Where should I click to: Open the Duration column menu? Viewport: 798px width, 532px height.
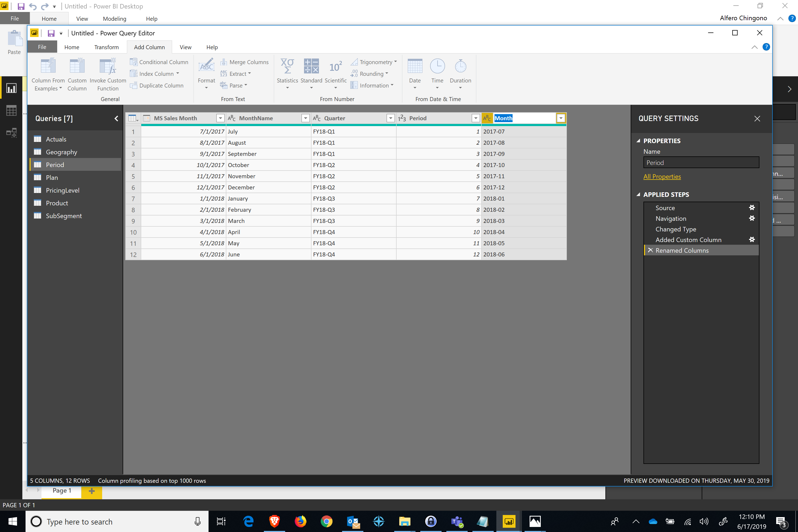(460, 74)
